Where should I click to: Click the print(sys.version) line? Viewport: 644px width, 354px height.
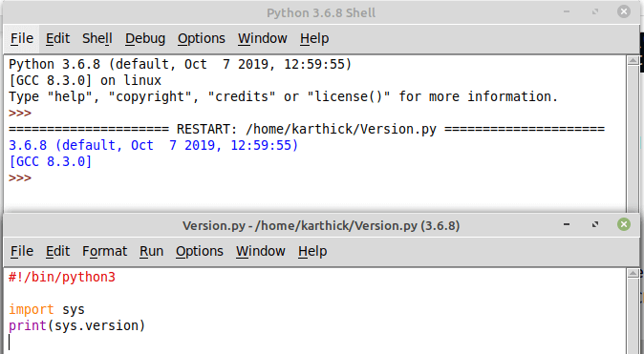76,325
